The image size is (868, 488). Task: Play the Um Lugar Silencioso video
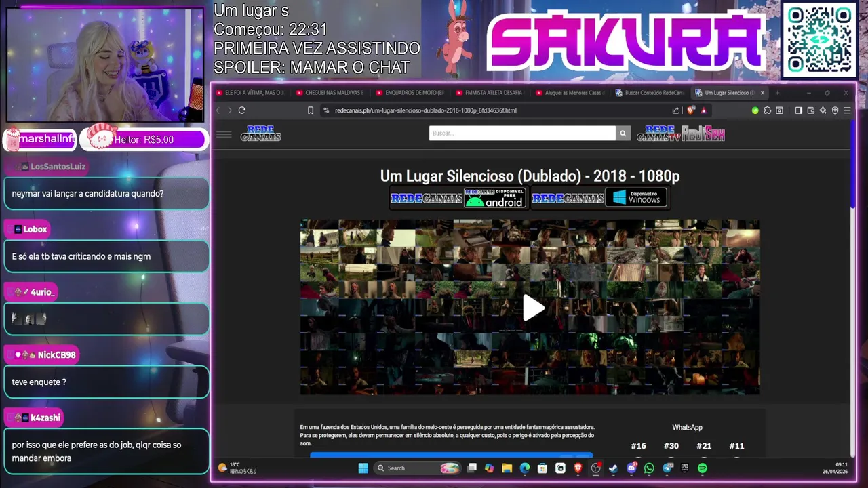point(533,308)
